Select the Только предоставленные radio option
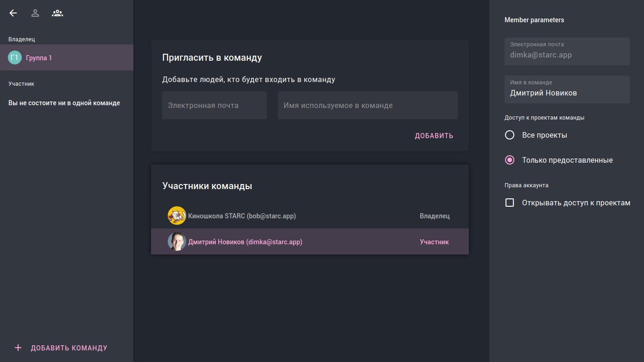The height and width of the screenshot is (362, 644). [x=510, y=160]
